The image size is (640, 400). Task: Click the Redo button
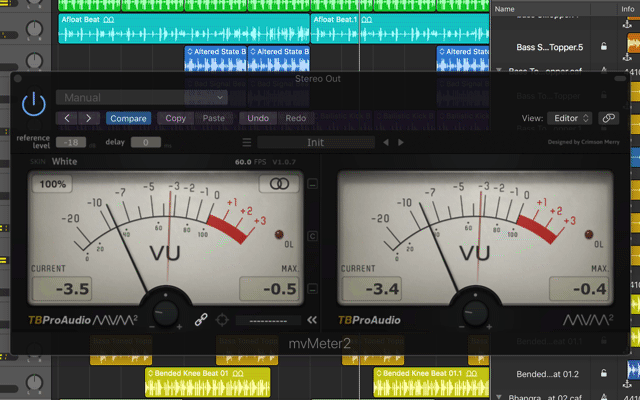(x=296, y=118)
